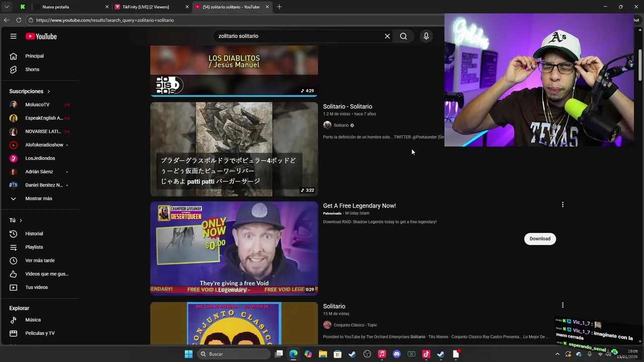The height and width of the screenshot is (362, 644).
Task: Click the browser address bar URL
Action: pyautogui.click(x=105, y=20)
